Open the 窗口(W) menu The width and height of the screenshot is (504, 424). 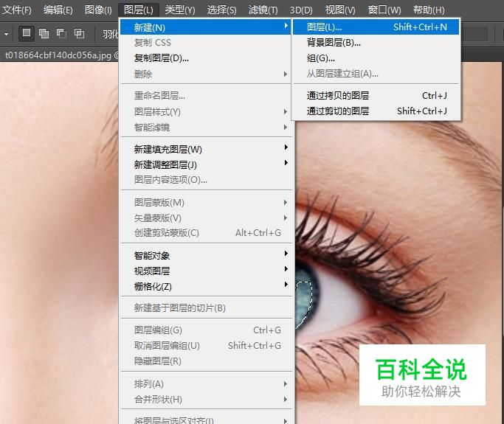pyautogui.click(x=384, y=10)
